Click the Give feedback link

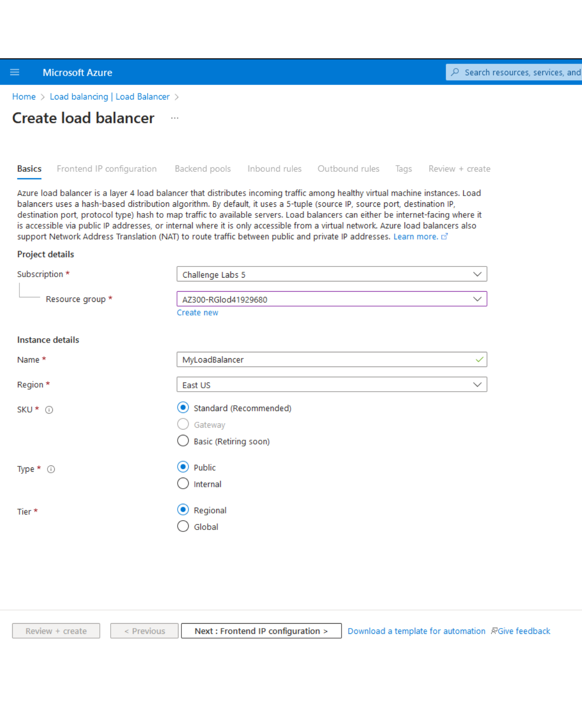click(524, 631)
